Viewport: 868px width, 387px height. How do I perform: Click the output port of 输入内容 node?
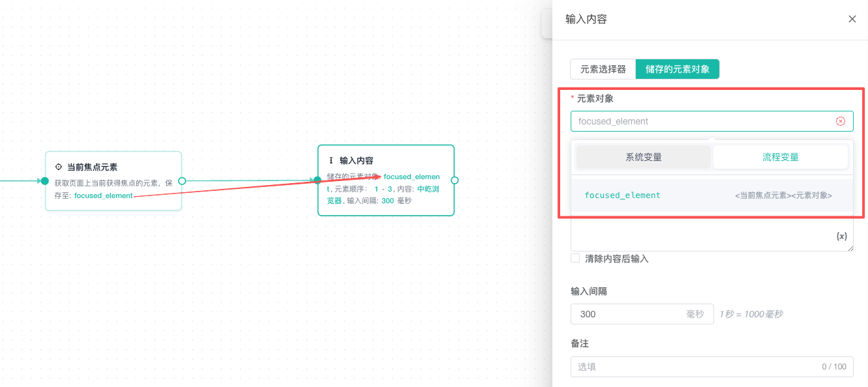click(455, 180)
